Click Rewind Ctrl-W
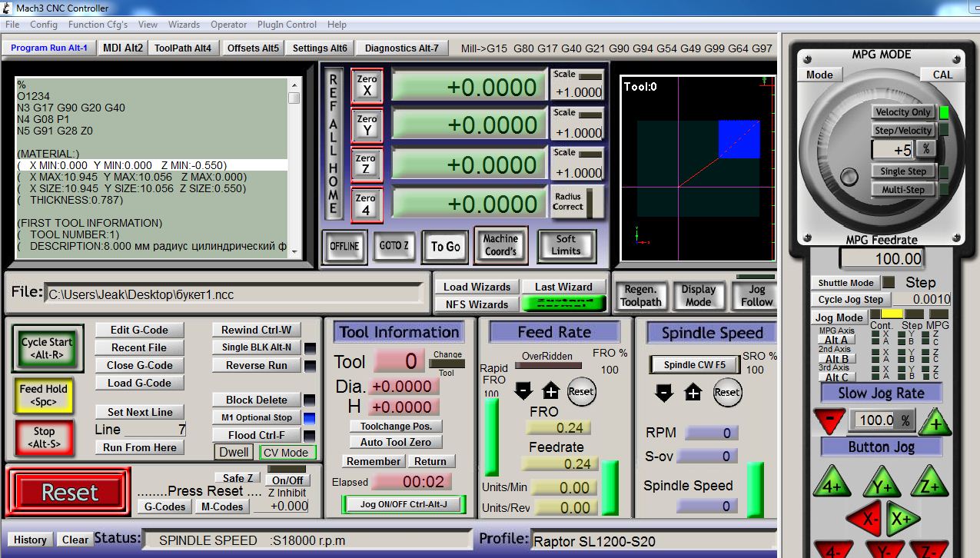Image resolution: width=980 pixels, height=558 pixels. click(x=257, y=330)
